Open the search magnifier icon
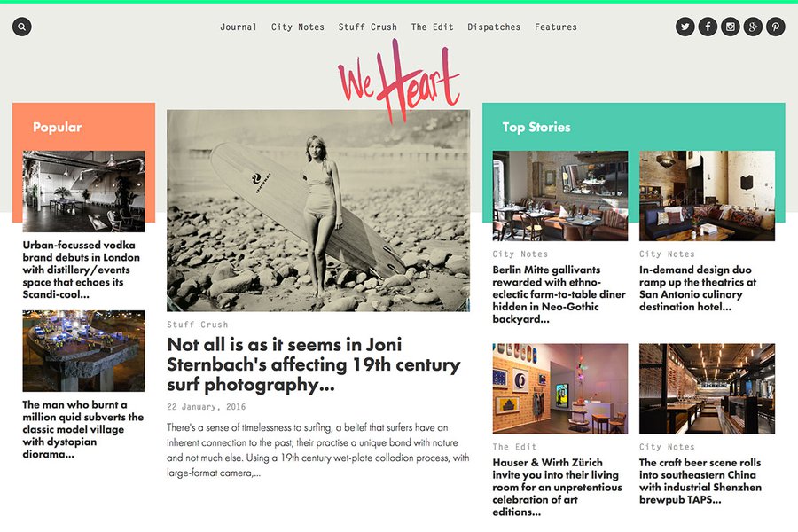The width and height of the screenshot is (798, 532). [x=22, y=27]
